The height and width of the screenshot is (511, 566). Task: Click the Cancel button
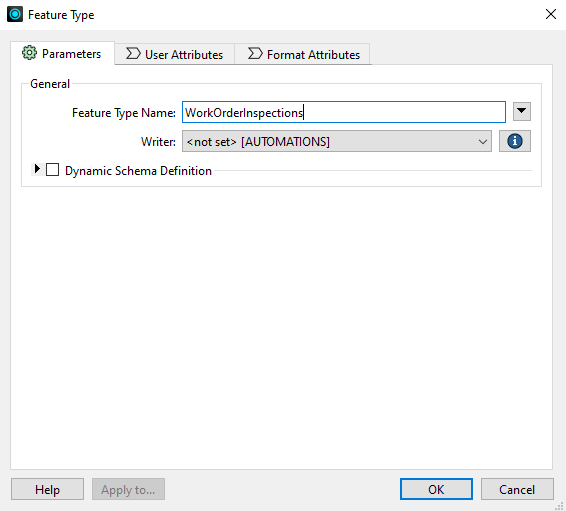[517, 489]
